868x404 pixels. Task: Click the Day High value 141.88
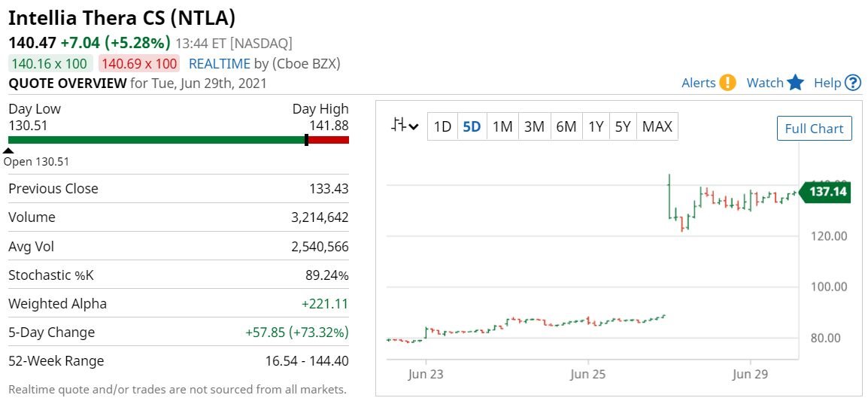(x=329, y=126)
